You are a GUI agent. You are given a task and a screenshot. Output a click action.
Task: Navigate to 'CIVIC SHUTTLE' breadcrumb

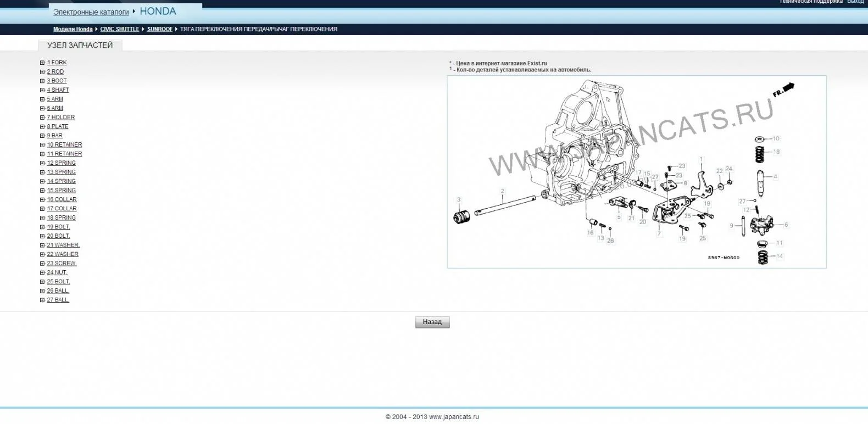click(x=120, y=29)
